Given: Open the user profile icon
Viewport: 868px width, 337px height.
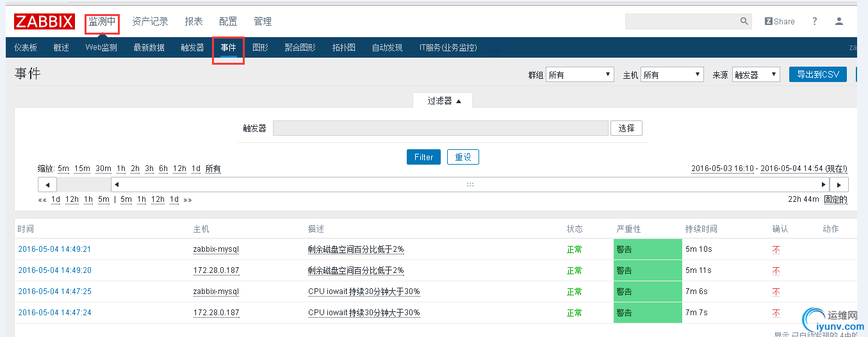Looking at the screenshot, I should click(x=839, y=21).
